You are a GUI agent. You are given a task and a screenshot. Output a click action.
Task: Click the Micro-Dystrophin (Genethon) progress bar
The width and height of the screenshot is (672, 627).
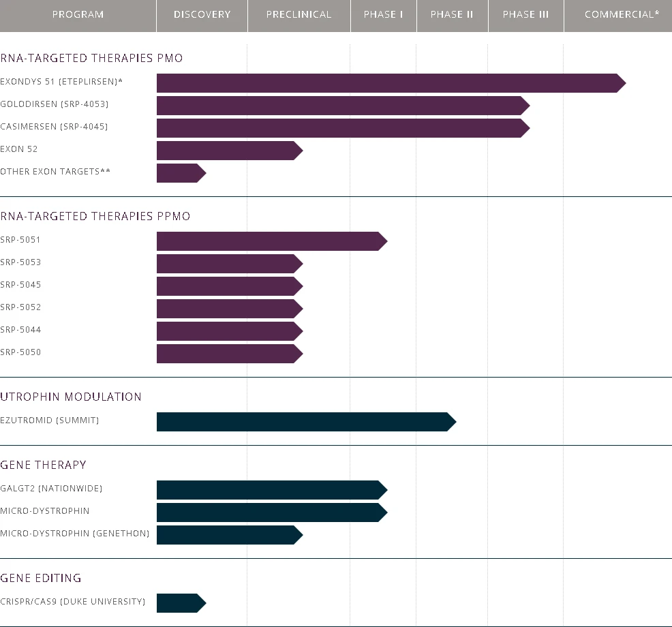point(230,535)
